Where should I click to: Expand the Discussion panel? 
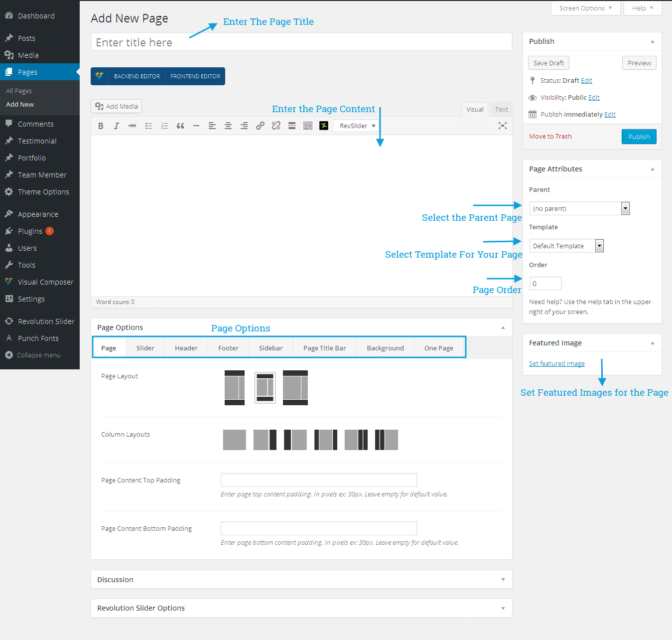(x=301, y=579)
